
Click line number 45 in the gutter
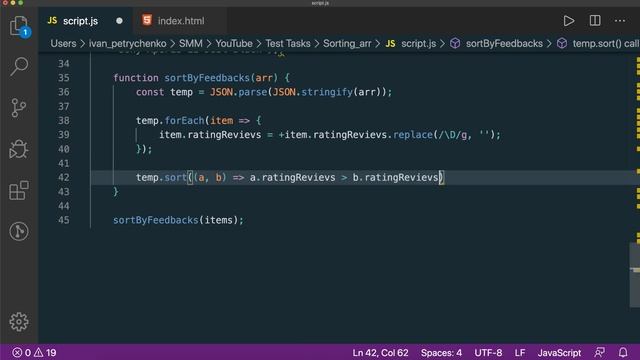tap(64, 220)
